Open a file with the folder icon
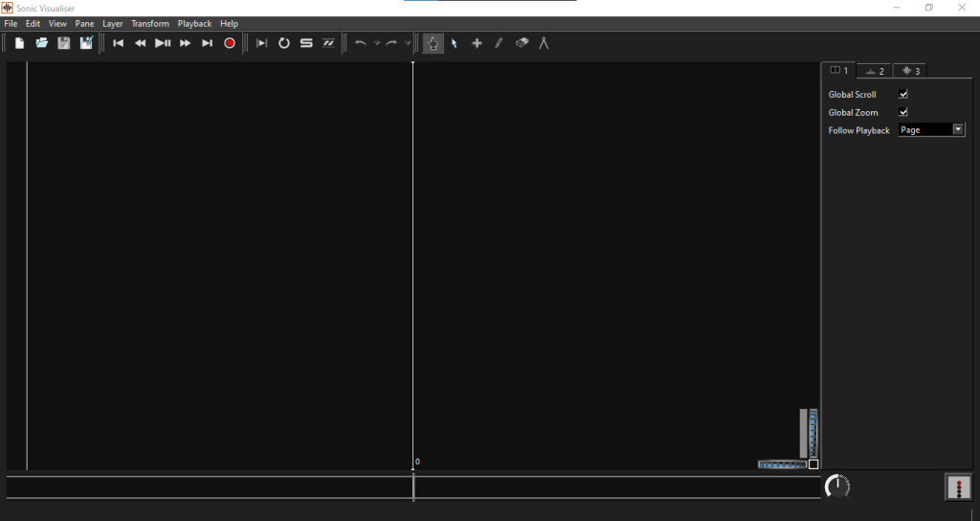 click(x=41, y=43)
